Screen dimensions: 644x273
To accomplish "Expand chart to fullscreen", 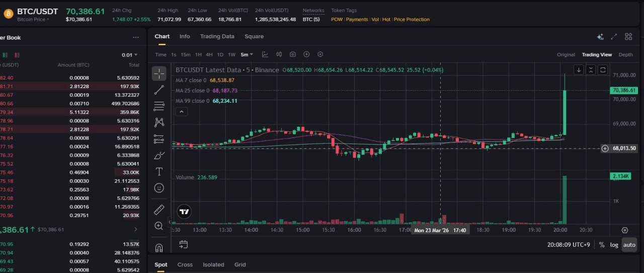I will coord(614,37).
